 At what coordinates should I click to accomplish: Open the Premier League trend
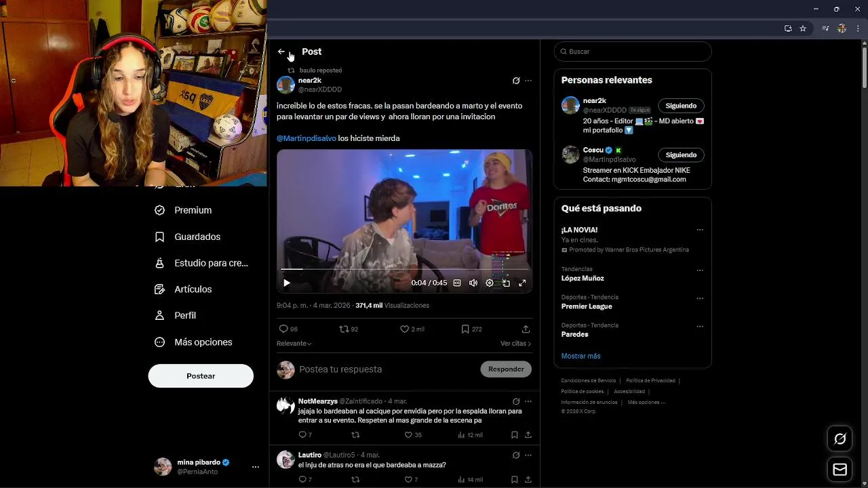(x=587, y=306)
